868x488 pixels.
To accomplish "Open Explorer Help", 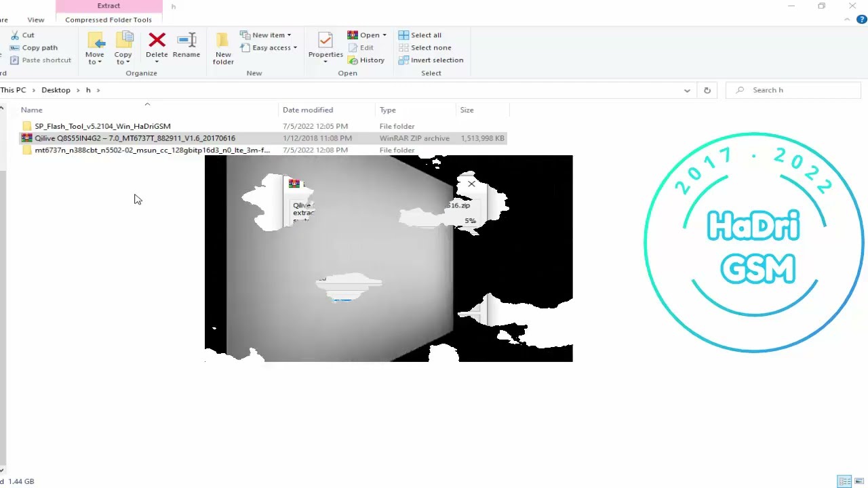I will pos(861,20).
